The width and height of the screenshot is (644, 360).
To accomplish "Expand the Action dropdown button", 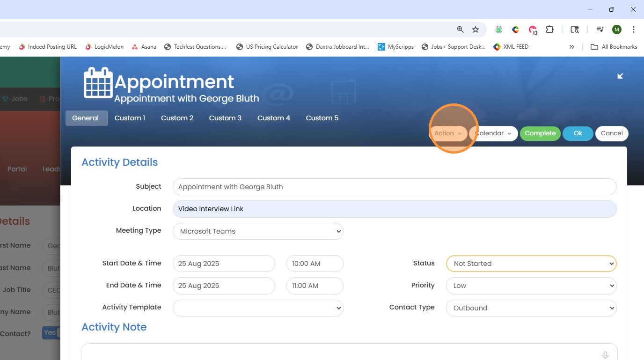I will [448, 133].
